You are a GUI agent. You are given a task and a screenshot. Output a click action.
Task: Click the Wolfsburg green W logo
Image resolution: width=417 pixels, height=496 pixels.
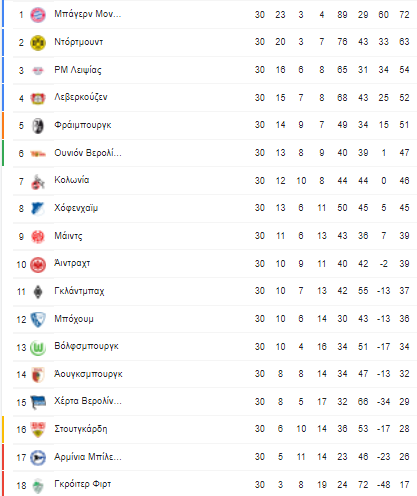tap(38, 348)
